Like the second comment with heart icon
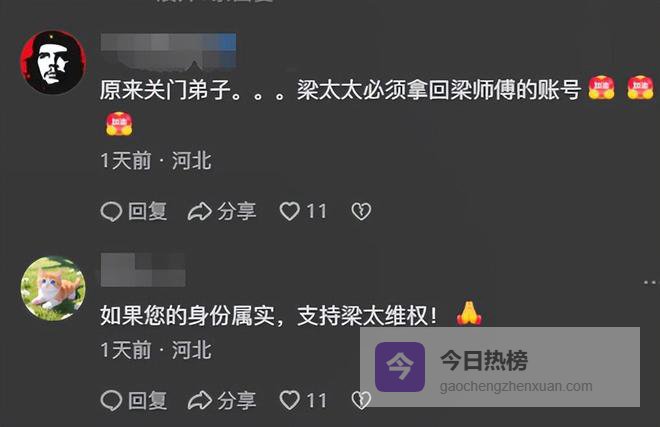Screen dimensions: 660x427 coord(290,400)
